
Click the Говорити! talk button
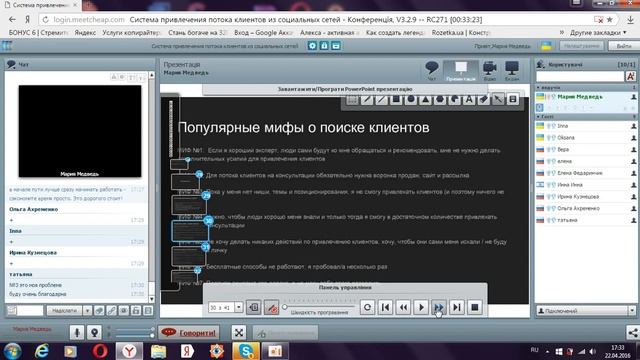pos(189,333)
